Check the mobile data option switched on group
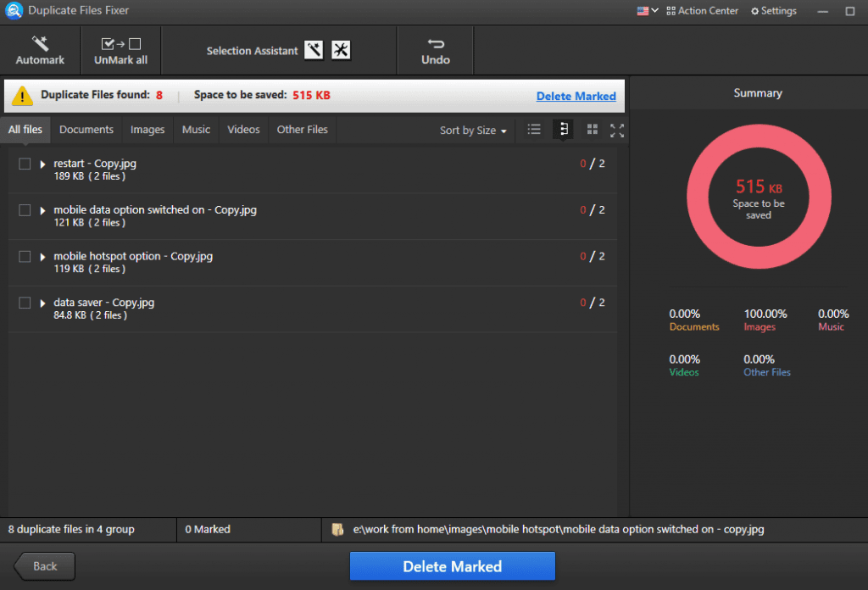Image resolution: width=868 pixels, height=590 pixels. click(25, 210)
